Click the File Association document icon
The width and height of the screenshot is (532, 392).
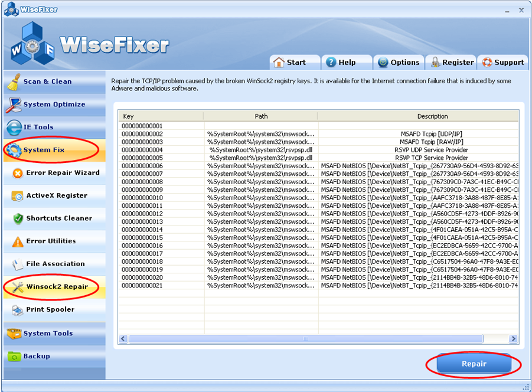tap(17, 264)
